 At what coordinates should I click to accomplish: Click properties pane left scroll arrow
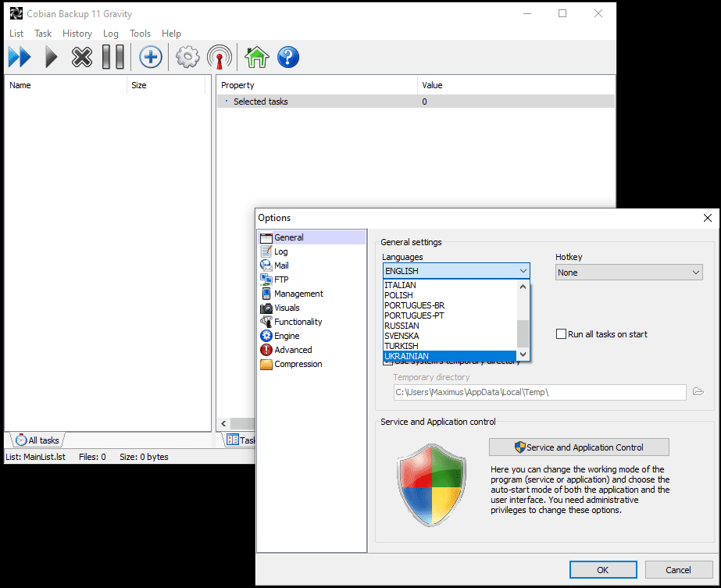pyautogui.click(x=223, y=423)
